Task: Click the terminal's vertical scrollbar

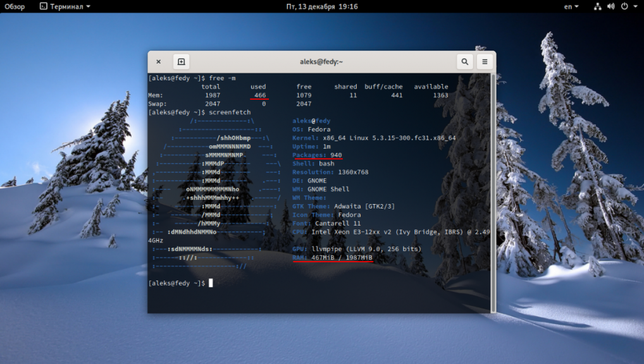Action: (x=493, y=190)
